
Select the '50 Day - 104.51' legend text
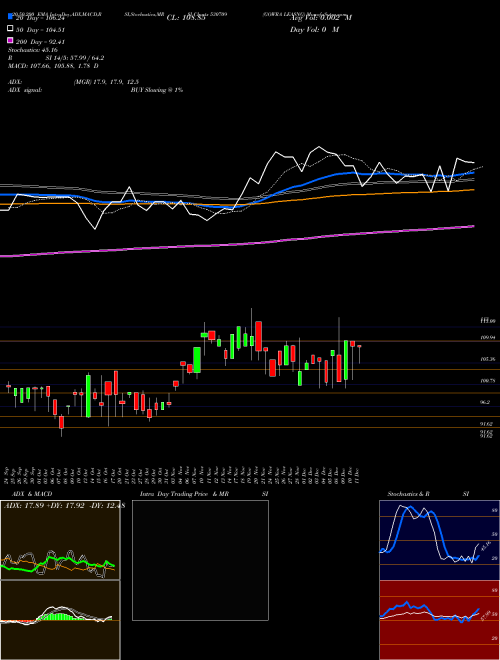[x=40, y=30]
